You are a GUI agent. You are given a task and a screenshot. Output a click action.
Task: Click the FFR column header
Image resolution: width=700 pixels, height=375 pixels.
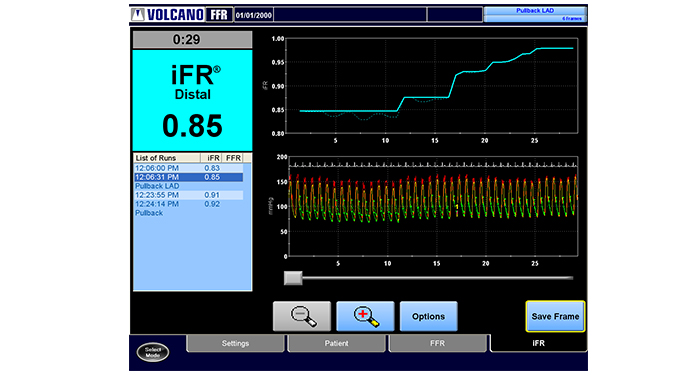pyautogui.click(x=233, y=158)
